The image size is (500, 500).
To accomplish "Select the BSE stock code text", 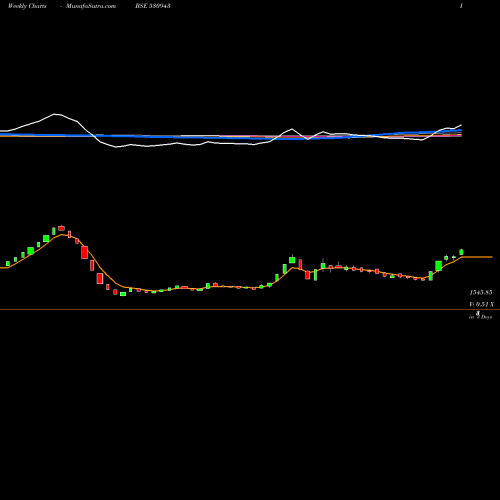I will click(x=153, y=6).
